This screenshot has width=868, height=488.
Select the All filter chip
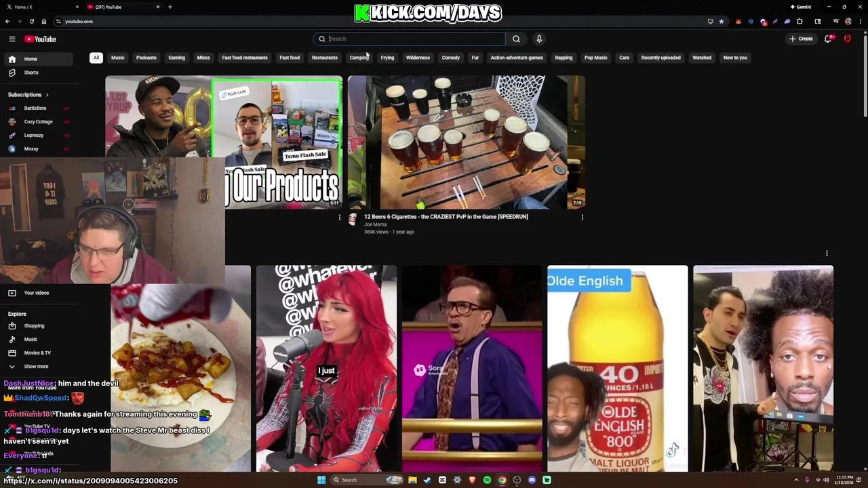pyautogui.click(x=96, y=58)
